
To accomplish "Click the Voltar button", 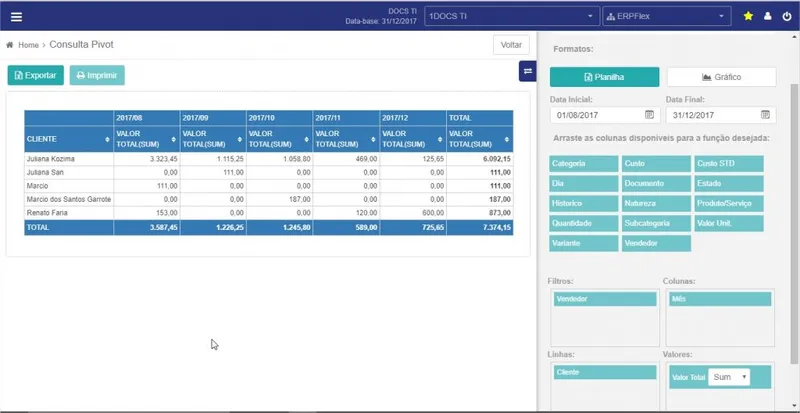I will (511, 45).
